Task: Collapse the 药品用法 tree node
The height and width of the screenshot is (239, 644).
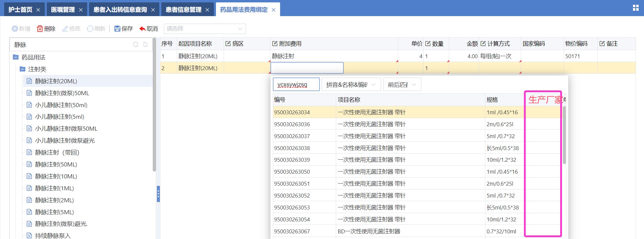Action: coord(16,57)
